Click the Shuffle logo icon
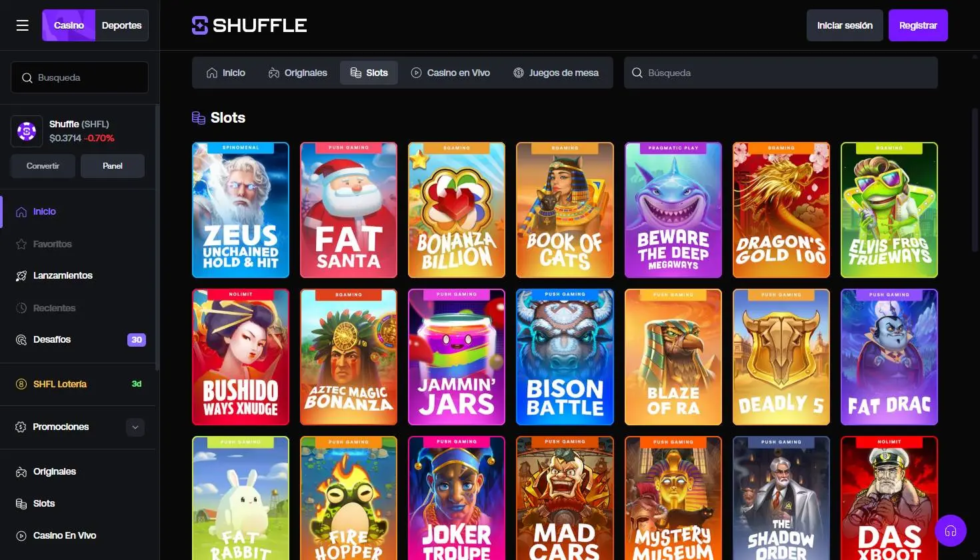980x560 pixels. pyautogui.click(x=200, y=25)
